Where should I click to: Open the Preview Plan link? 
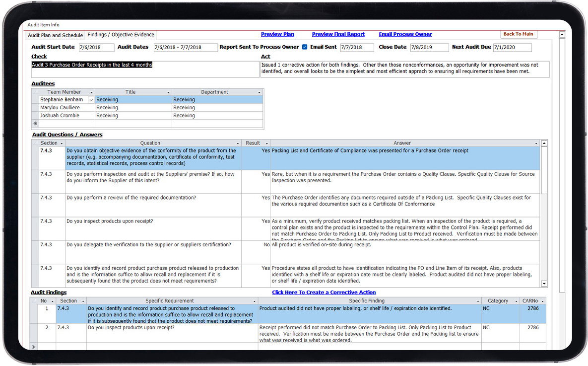pos(277,34)
